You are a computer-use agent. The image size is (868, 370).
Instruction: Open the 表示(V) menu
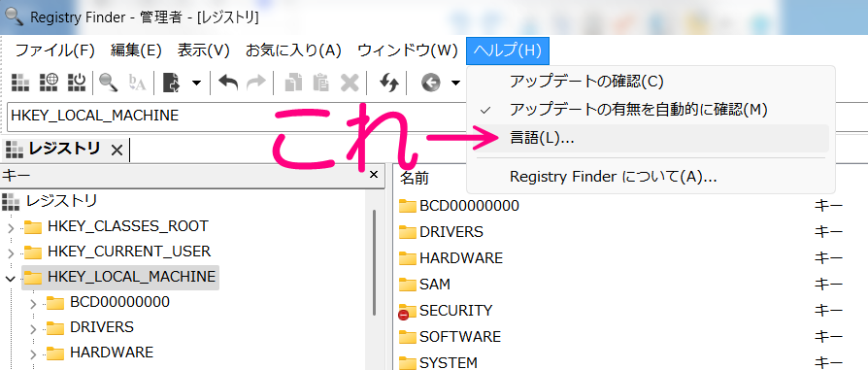tap(203, 50)
